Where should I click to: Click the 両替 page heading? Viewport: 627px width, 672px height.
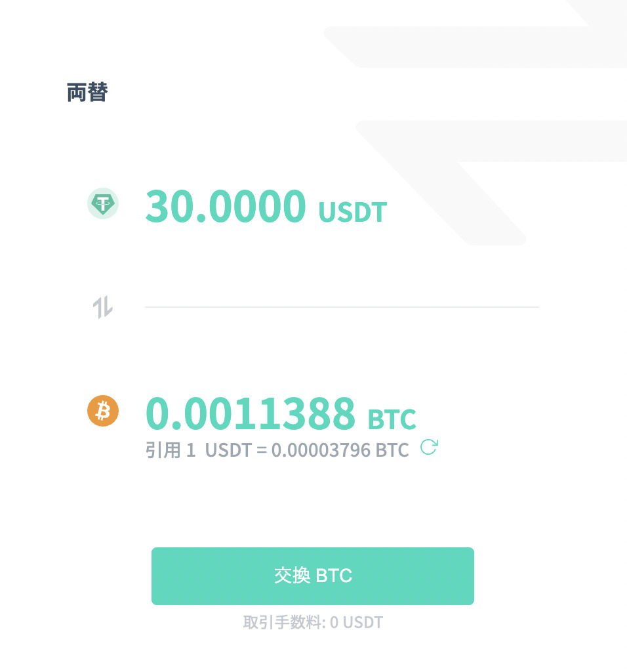click(87, 93)
